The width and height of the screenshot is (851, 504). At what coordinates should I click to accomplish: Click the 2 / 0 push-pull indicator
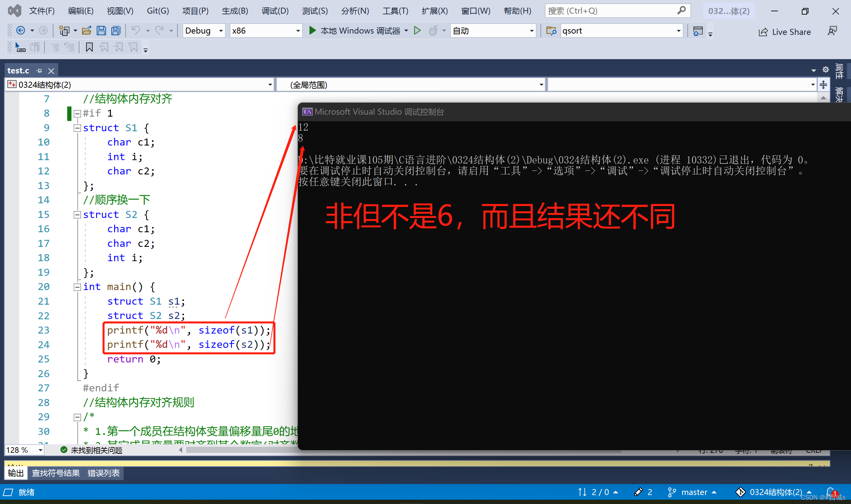point(598,492)
